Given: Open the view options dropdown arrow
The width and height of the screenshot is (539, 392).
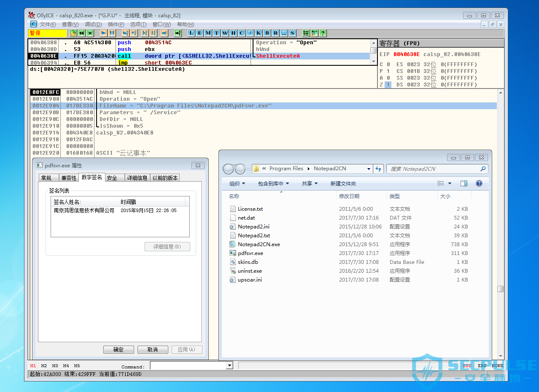Looking at the screenshot, I should click(450, 183).
